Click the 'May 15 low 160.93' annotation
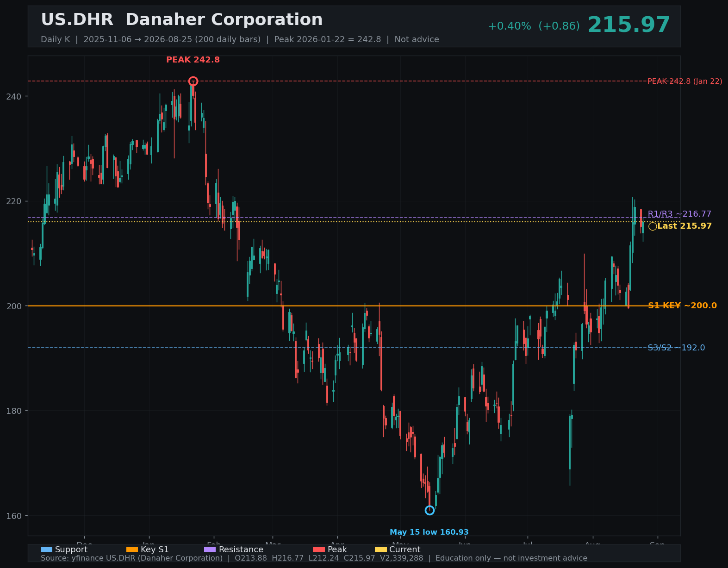Screen dimensions: 728x568 tap(429, 532)
